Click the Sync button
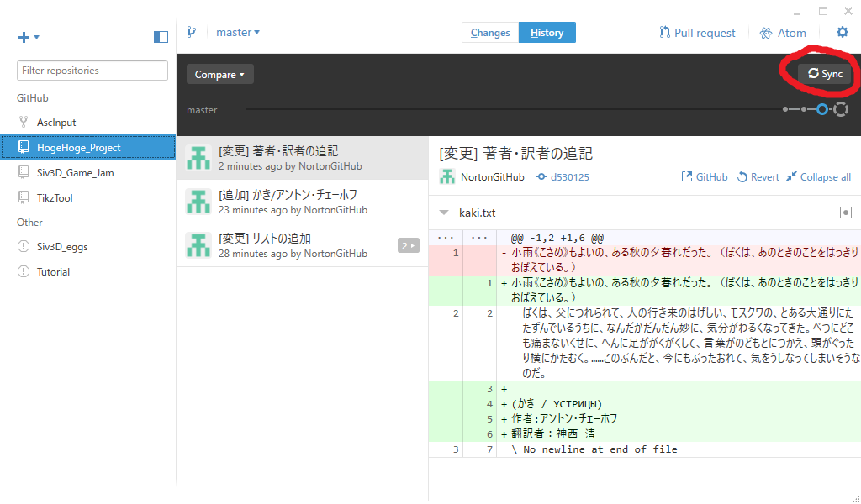The height and width of the screenshot is (504, 861). click(x=826, y=73)
